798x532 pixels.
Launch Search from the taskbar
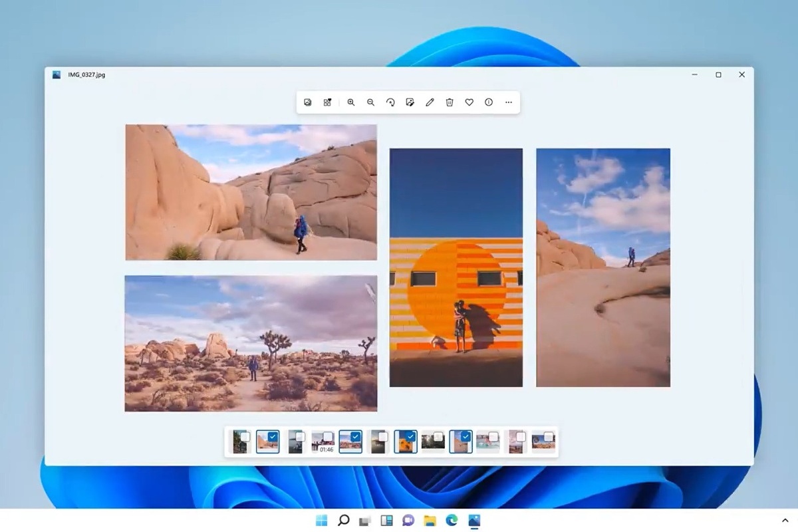(x=344, y=521)
